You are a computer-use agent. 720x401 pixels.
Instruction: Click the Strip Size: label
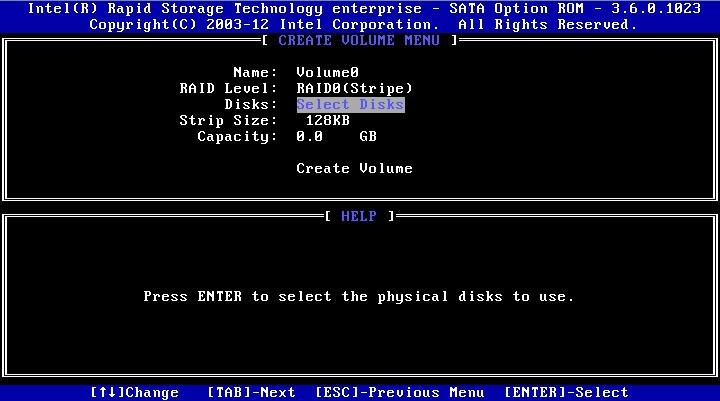click(x=228, y=120)
